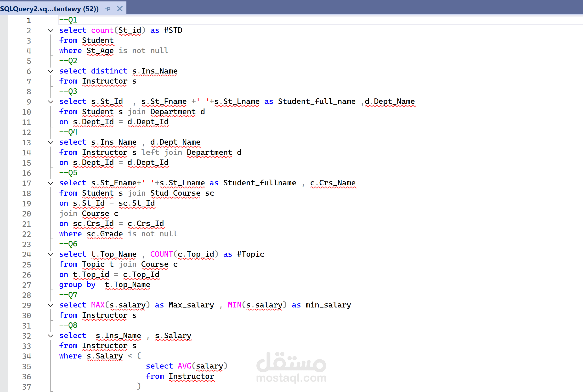This screenshot has height=392, width=583.
Task: Click the COUNT function in Q6
Action: (x=161, y=254)
